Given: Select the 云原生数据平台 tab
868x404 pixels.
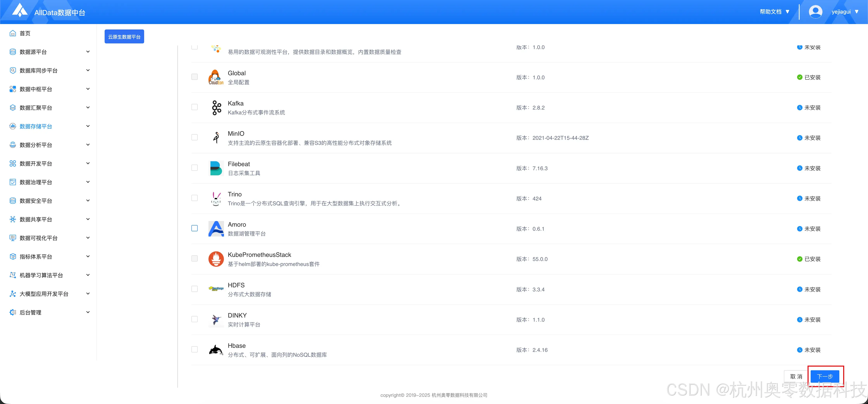Looking at the screenshot, I should (124, 37).
